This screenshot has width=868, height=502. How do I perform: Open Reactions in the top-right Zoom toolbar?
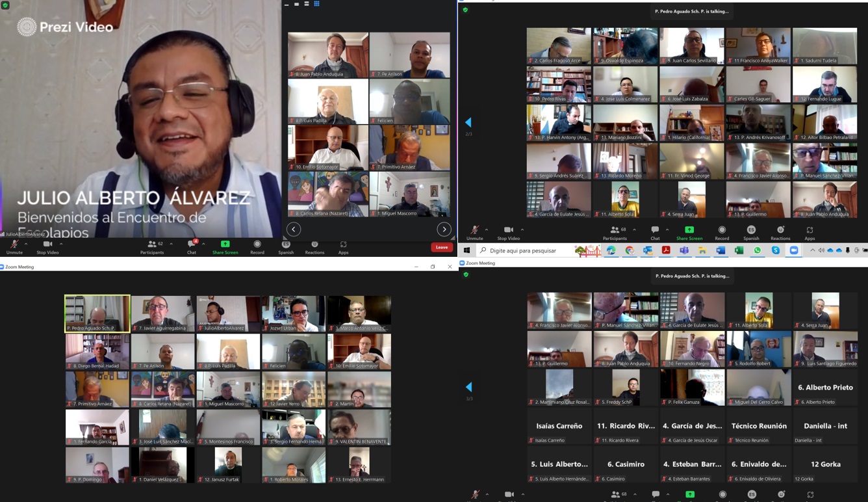tap(780, 233)
